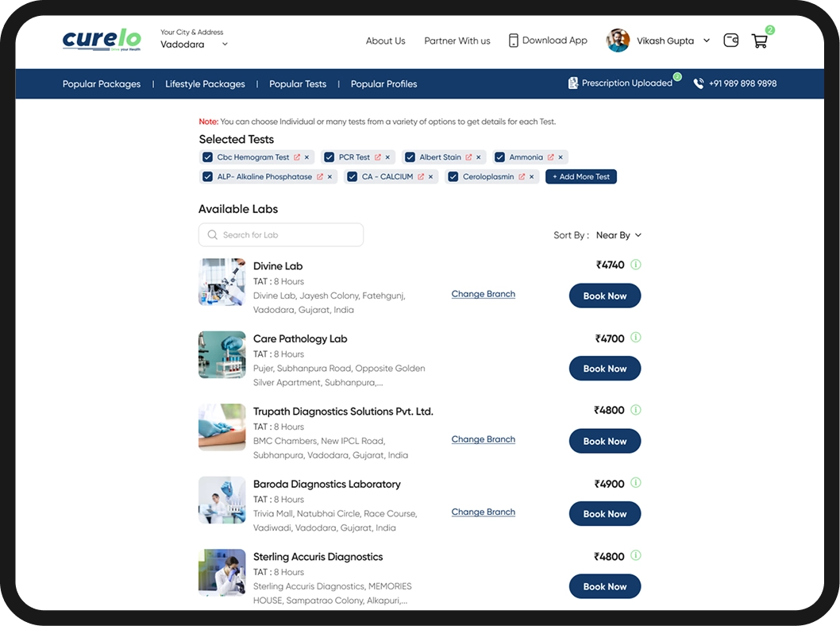Expand Vikash Gupta profile menu
Screen dimensions: 840x626
point(707,41)
